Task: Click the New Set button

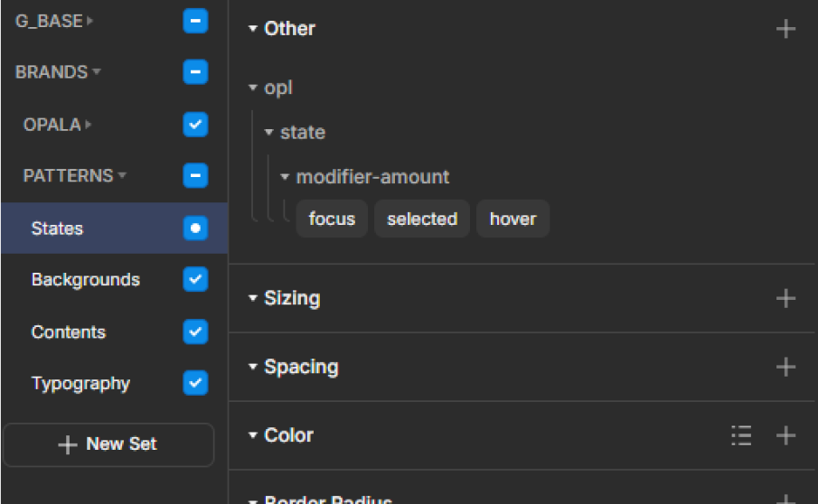Action: 108,444
